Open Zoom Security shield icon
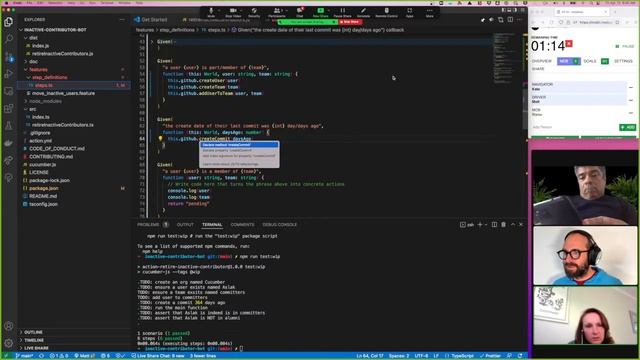 254,12
